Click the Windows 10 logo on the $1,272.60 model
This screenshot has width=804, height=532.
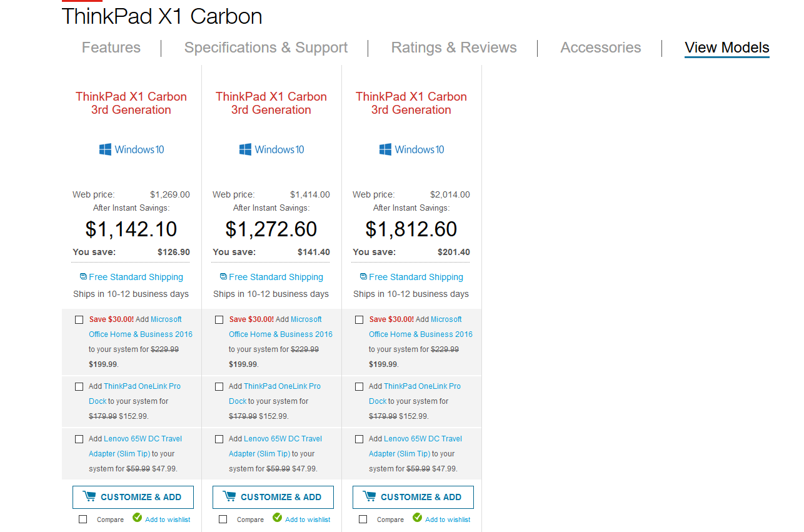(271, 149)
